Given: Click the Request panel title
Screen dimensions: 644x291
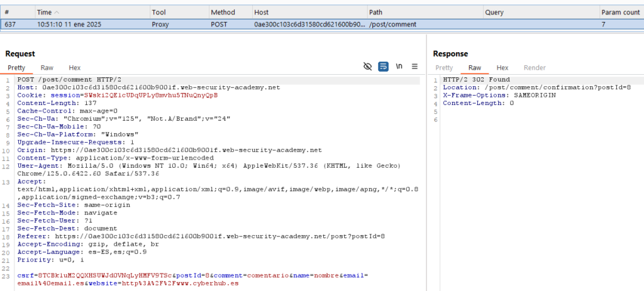Looking at the screenshot, I should [20, 54].
